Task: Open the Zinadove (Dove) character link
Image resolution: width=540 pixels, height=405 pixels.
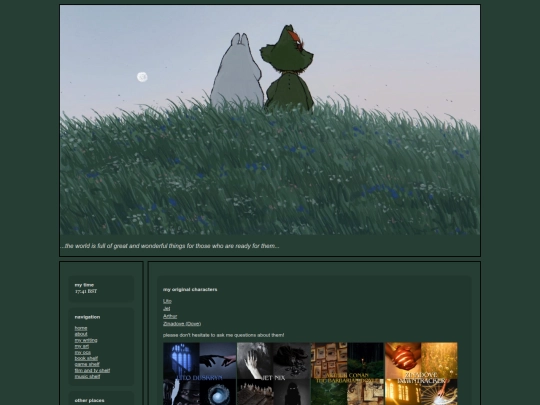Action: point(182,324)
